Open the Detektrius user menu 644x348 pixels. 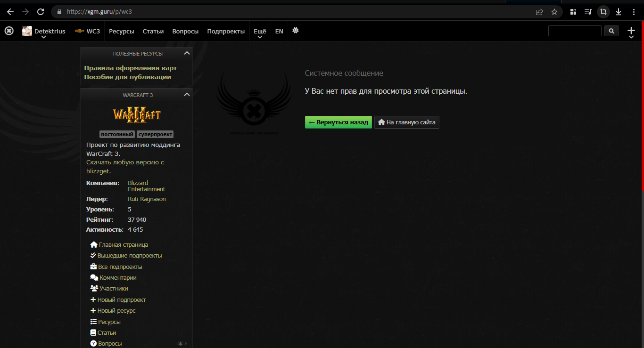point(44,32)
